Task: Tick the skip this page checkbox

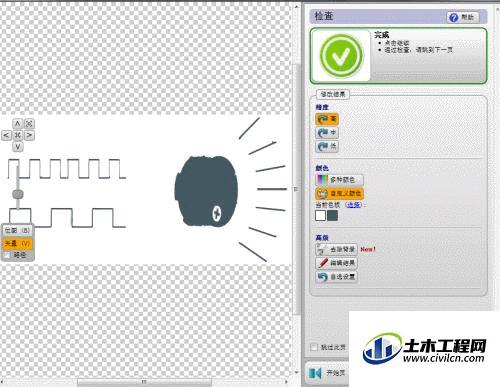Action: (x=314, y=347)
